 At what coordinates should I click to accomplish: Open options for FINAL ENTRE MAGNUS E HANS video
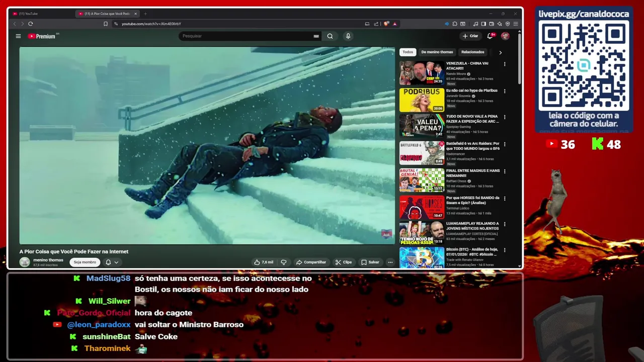(505, 171)
